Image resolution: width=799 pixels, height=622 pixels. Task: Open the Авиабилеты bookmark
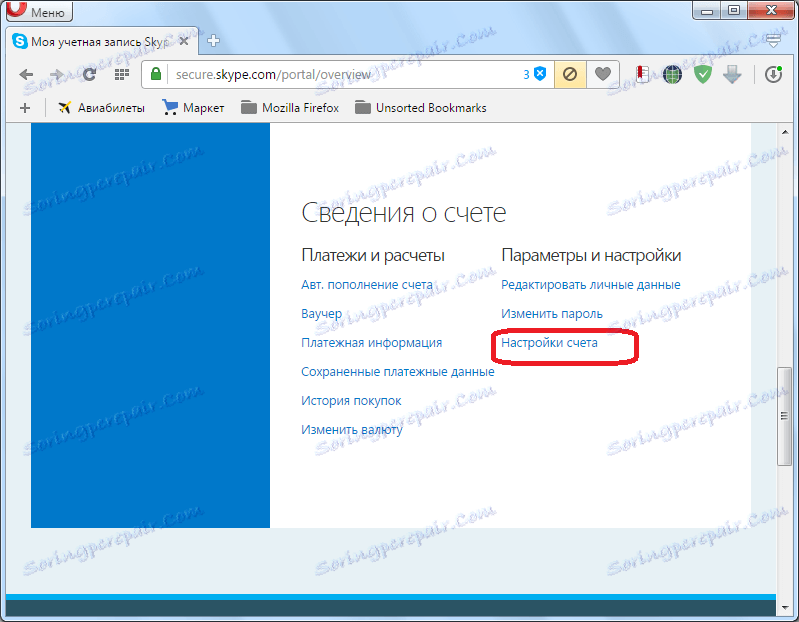coord(101,108)
